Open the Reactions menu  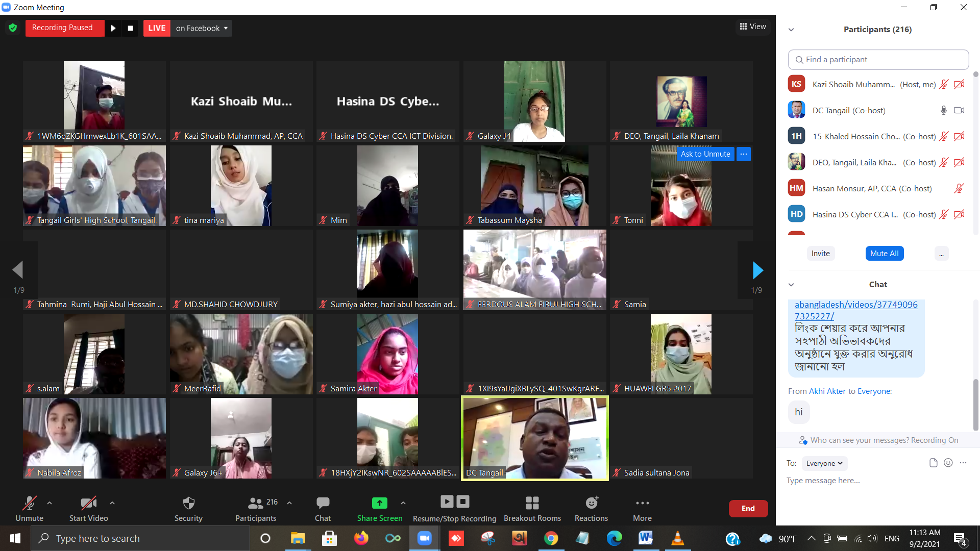click(x=592, y=509)
